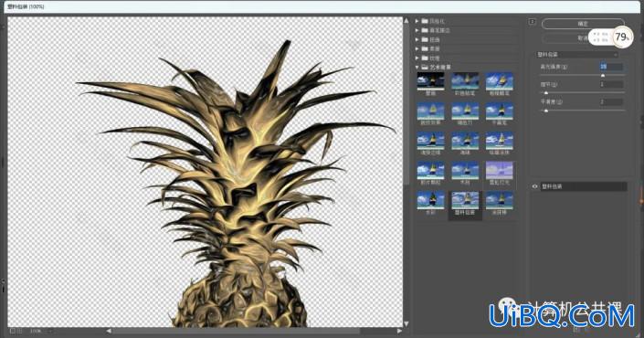Click the 确定 (OK) button
The width and height of the screenshot is (644, 338).
(583, 24)
